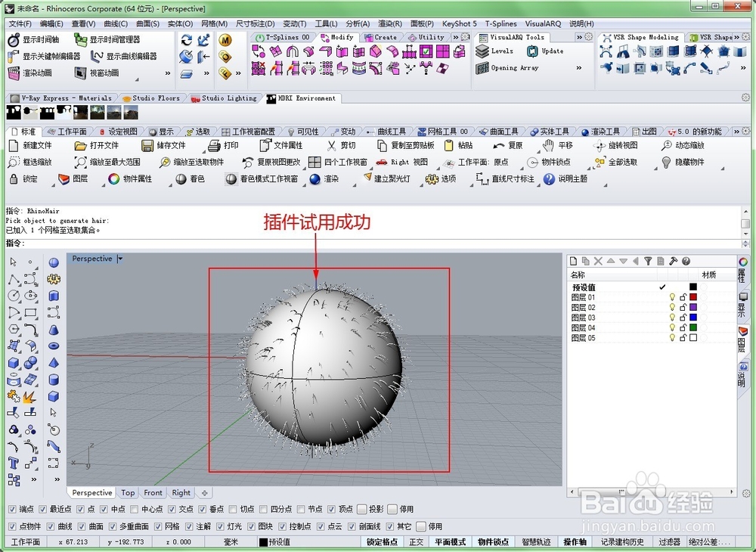Click the 粘贴 paste icon

pos(448,145)
